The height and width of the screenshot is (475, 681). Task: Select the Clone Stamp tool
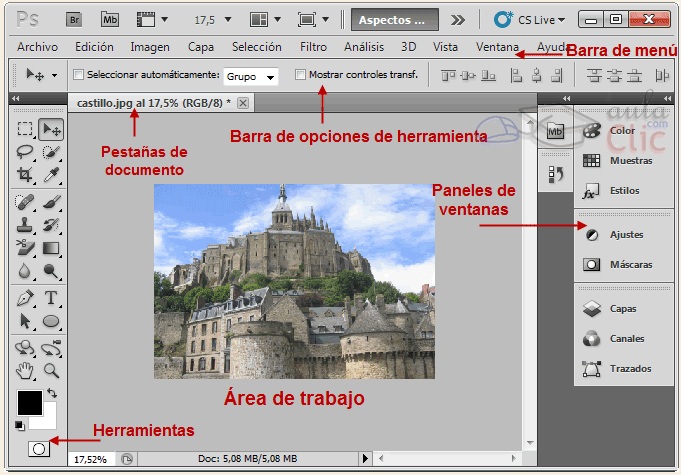25,225
